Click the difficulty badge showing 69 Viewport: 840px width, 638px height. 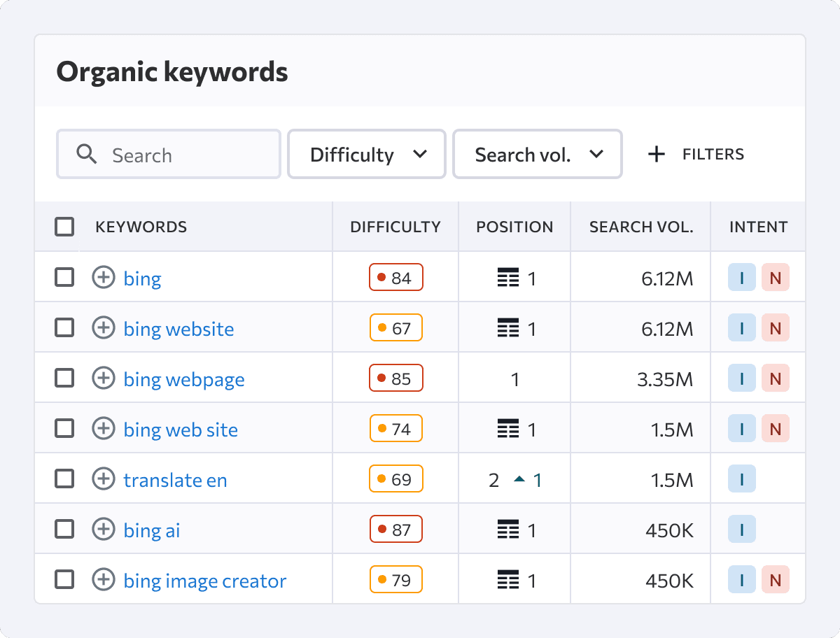pyautogui.click(x=396, y=479)
